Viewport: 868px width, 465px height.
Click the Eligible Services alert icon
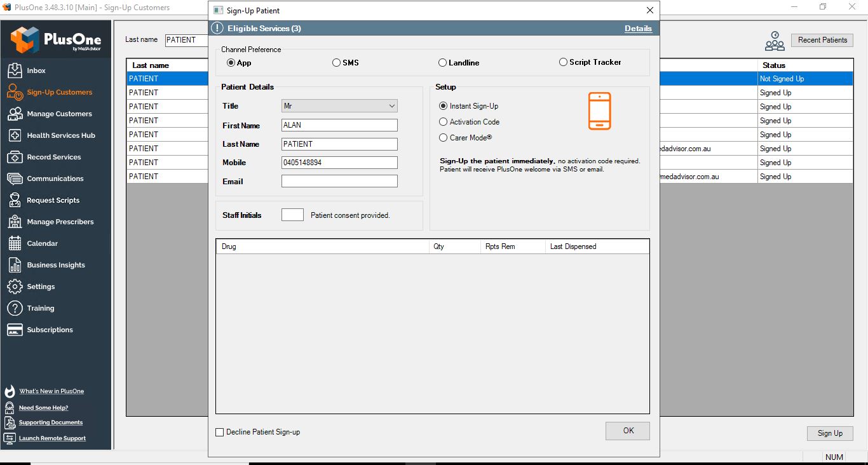[217, 28]
